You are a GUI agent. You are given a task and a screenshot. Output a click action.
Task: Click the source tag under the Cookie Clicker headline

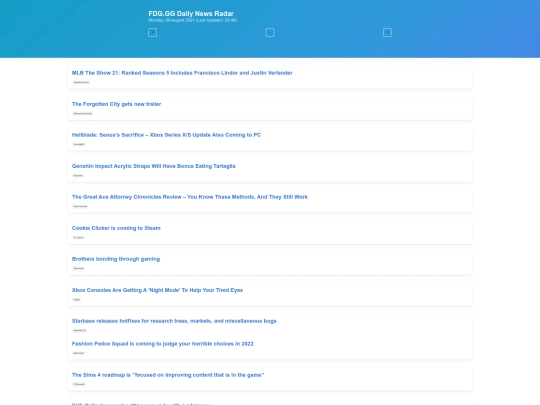click(x=79, y=237)
